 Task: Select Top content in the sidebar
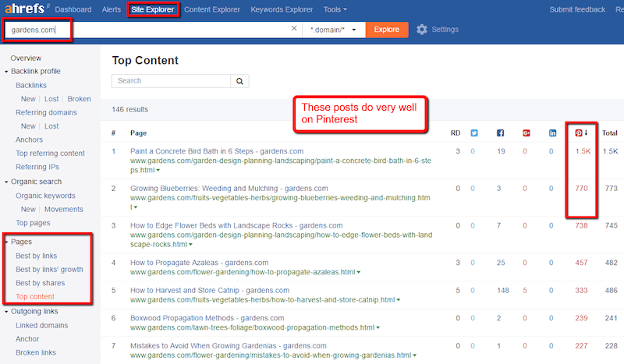click(x=35, y=296)
